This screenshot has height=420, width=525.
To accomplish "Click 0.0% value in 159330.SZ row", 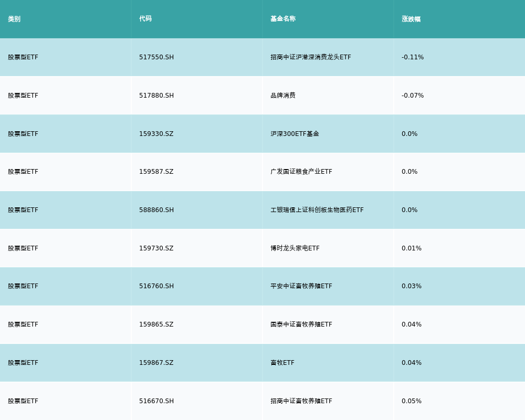I will click(x=409, y=134).
